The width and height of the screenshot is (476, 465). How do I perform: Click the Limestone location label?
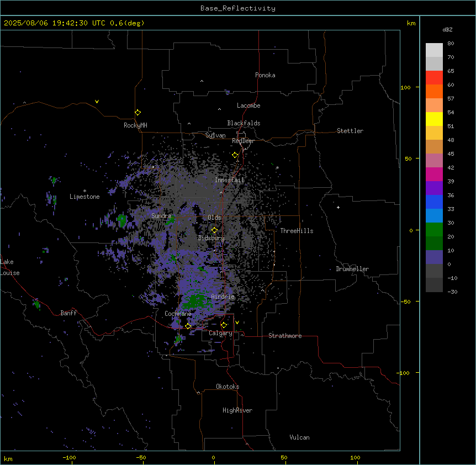pos(84,197)
